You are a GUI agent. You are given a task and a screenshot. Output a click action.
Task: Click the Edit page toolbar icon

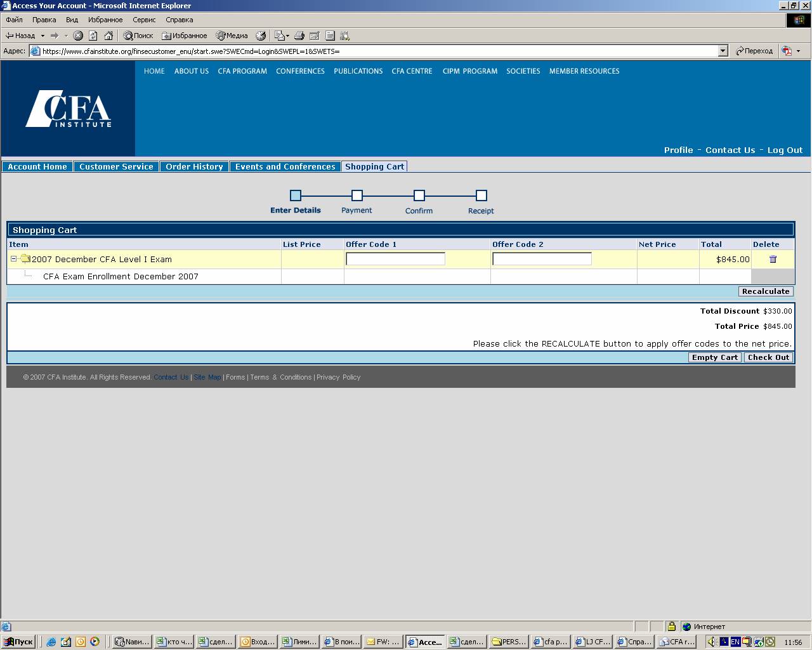coord(315,36)
